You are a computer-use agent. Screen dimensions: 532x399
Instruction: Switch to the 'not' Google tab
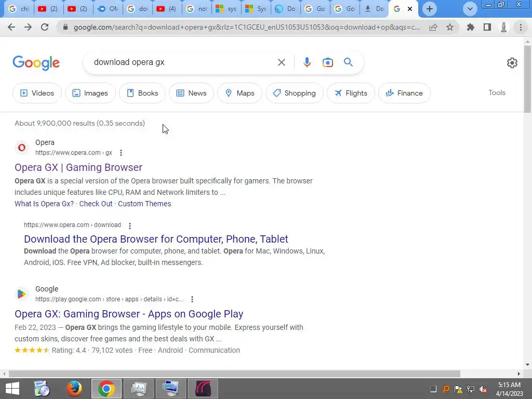[197, 9]
